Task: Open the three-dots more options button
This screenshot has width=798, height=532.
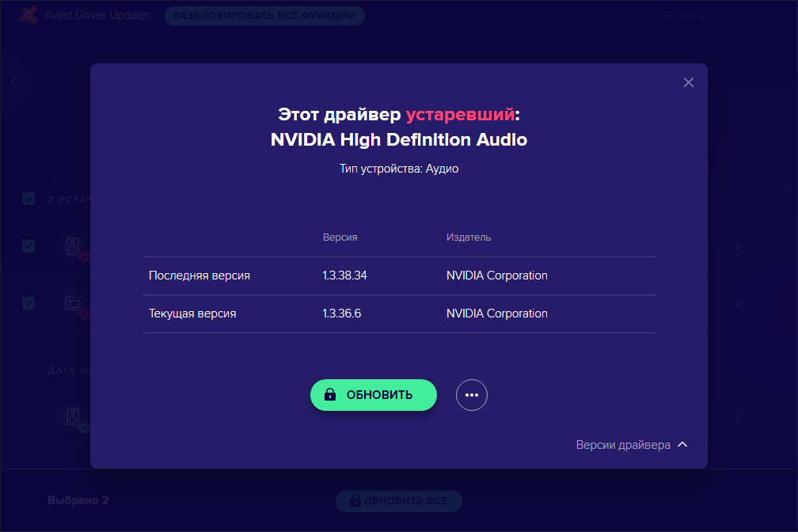Action: (x=471, y=395)
